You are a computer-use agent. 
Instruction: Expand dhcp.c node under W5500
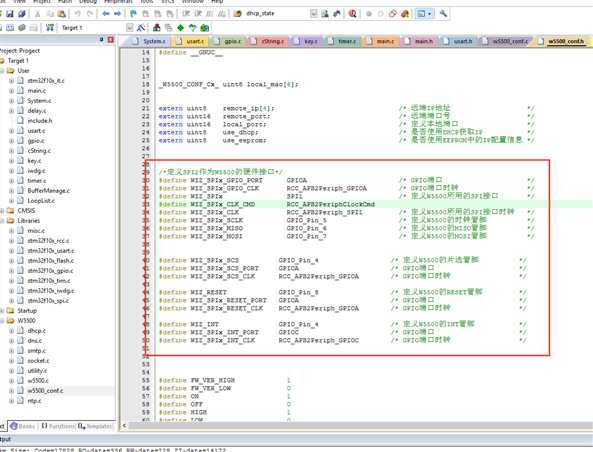point(11,331)
